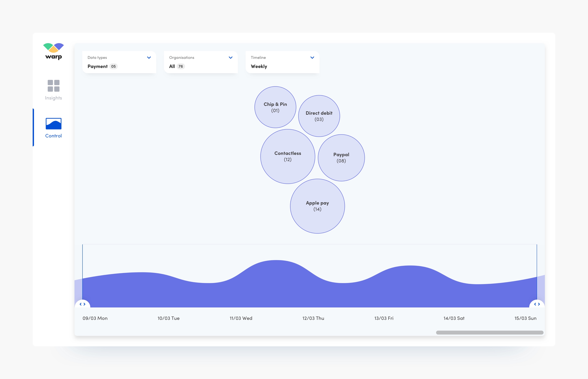This screenshot has width=588, height=379.
Task: Click the Organisations label text
Action: click(x=182, y=58)
